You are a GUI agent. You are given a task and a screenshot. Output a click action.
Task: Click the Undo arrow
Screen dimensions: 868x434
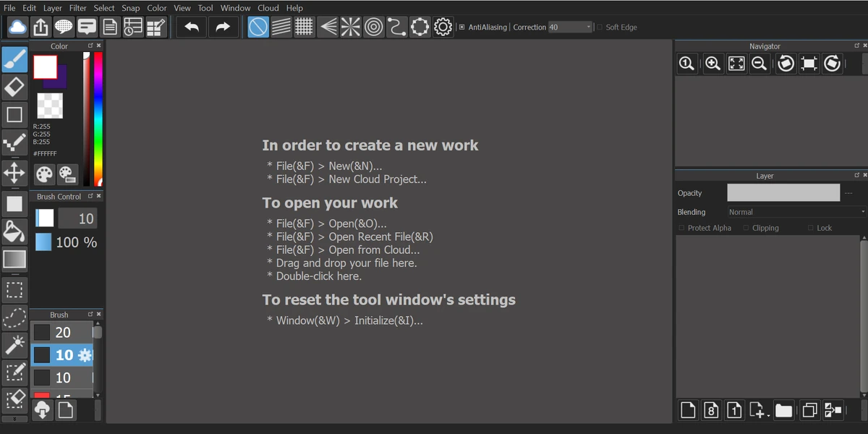click(x=192, y=27)
